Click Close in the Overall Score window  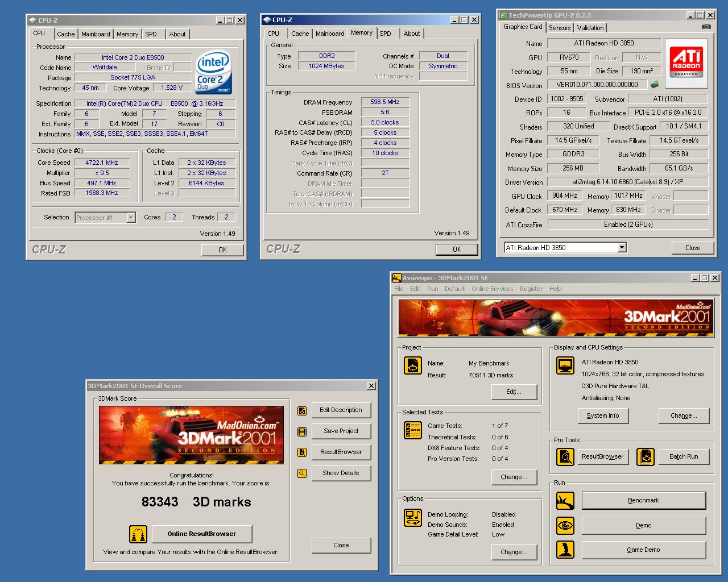pos(341,545)
